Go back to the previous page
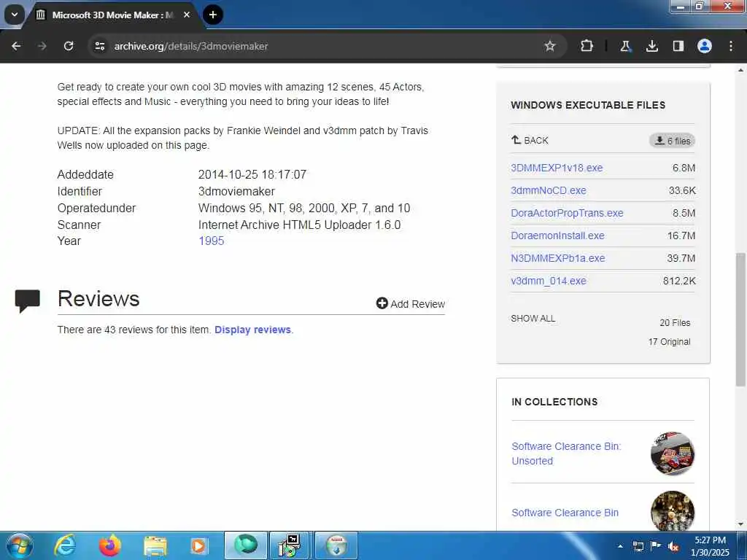Screen dimensions: 747x560 pos(16,46)
